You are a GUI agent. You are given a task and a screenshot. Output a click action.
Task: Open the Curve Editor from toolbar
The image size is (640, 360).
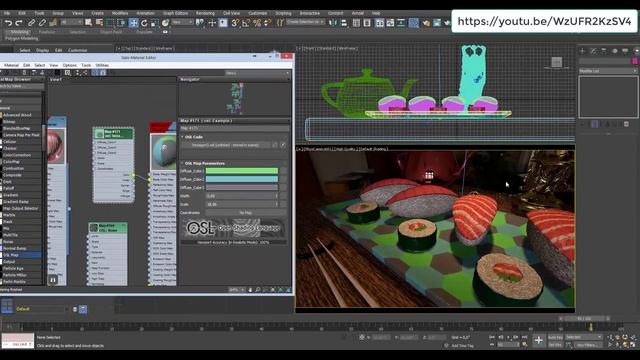(390, 23)
